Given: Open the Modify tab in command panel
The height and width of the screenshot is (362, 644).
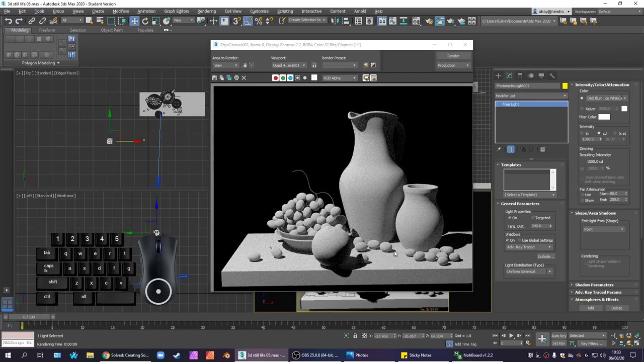Looking at the screenshot, I should (509, 75).
